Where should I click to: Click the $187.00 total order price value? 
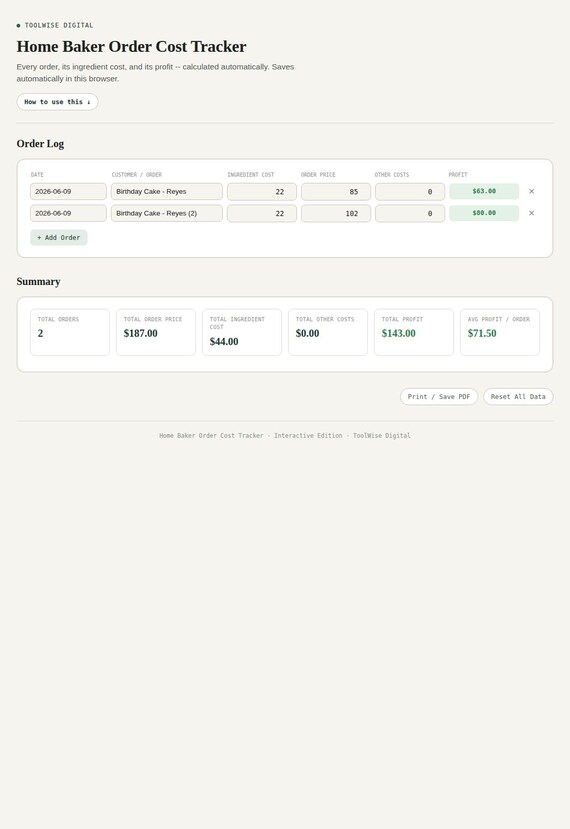tap(141, 333)
